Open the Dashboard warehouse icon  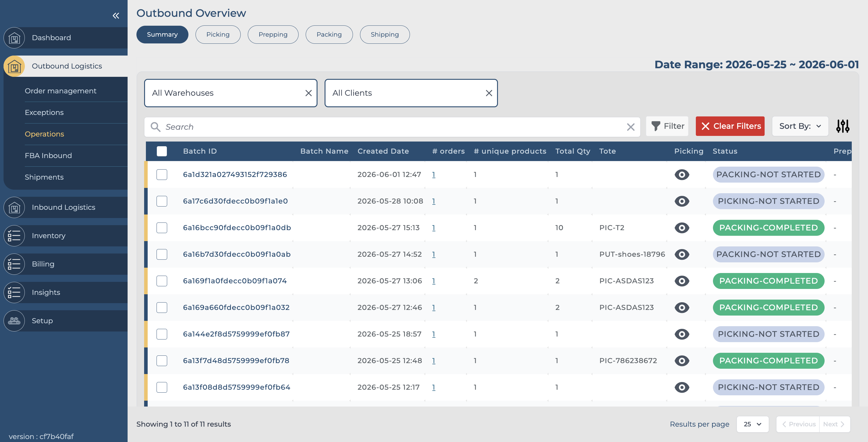14,38
